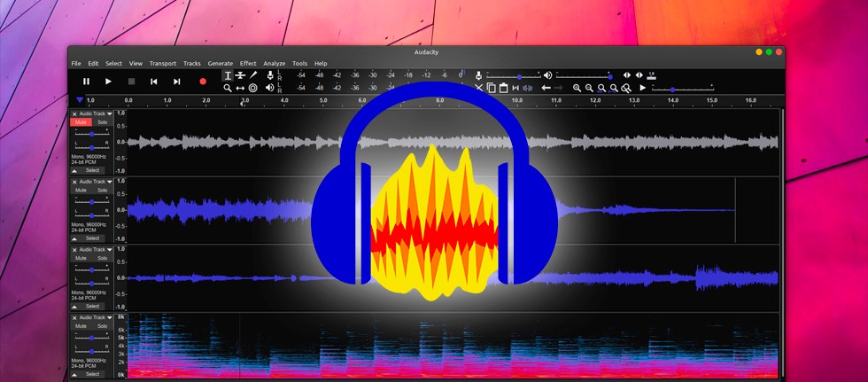
Task: Click the playback speed slider
Action: (x=683, y=89)
